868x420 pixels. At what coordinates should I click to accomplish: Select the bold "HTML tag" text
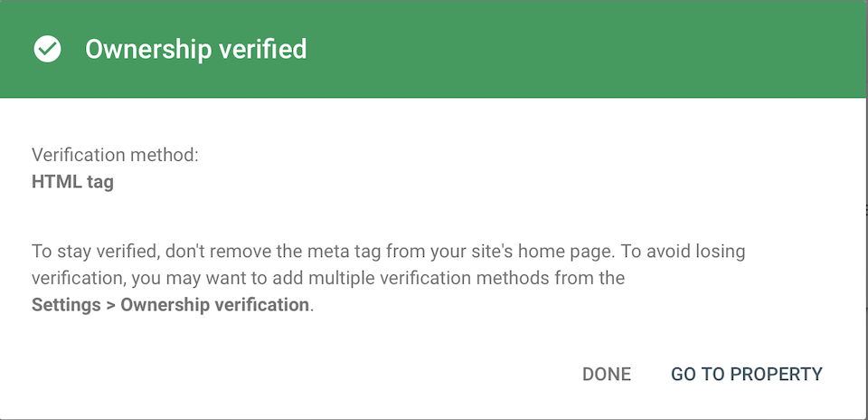[x=72, y=182]
